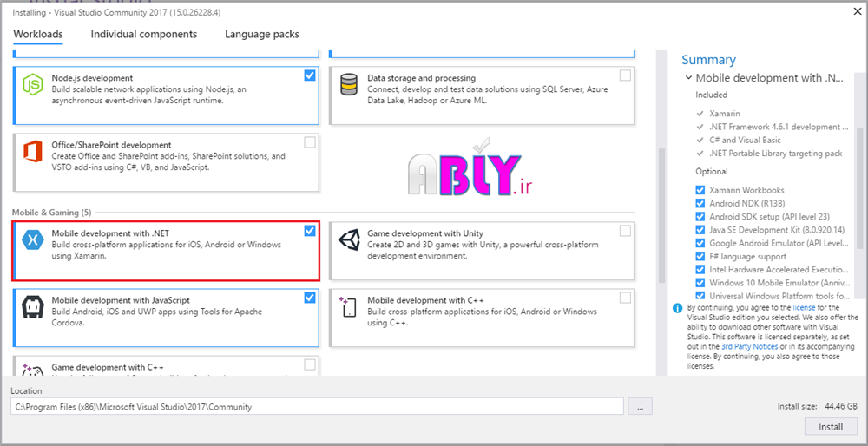The width and height of the screenshot is (868, 446).
Task: Click the Office/SharePoint development icon
Action: coord(33,151)
